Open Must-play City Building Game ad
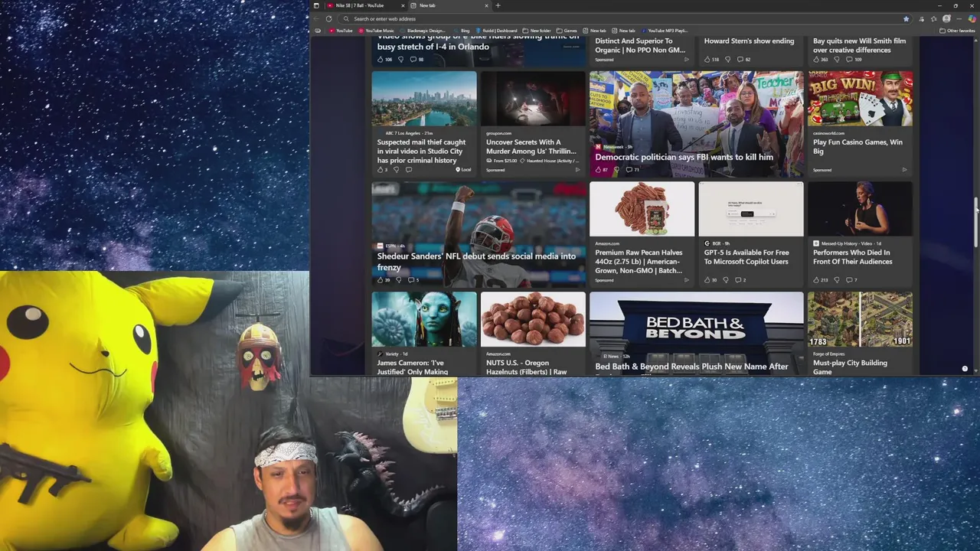 (850, 367)
